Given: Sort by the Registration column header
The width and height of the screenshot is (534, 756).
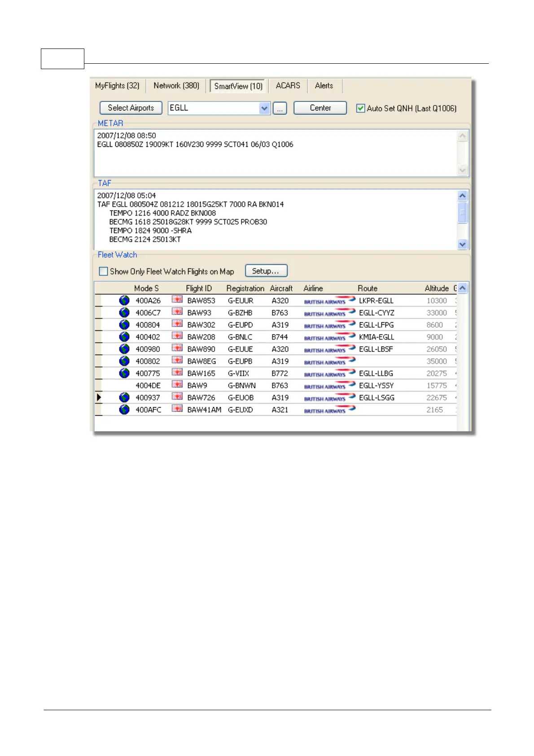Looking at the screenshot, I should [245, 288].
